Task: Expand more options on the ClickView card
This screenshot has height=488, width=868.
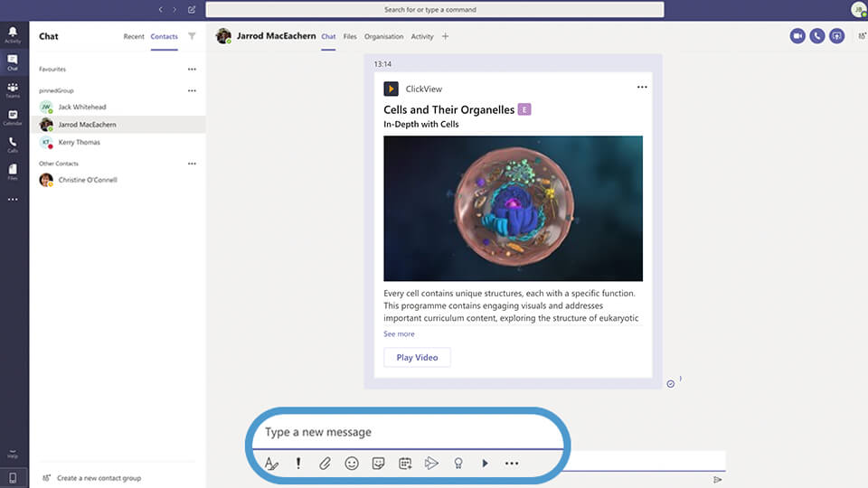Action: point(642,88)
